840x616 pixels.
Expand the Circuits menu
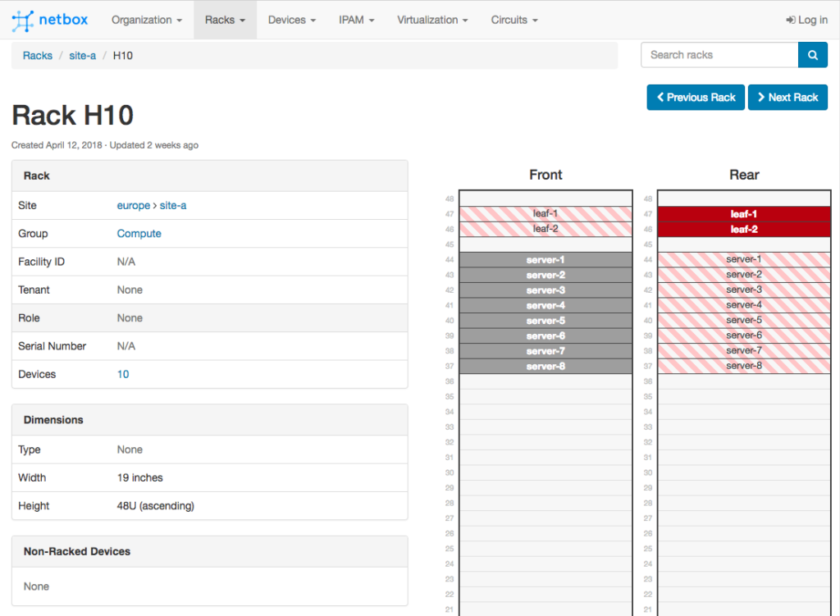click(x=514, y=20)
